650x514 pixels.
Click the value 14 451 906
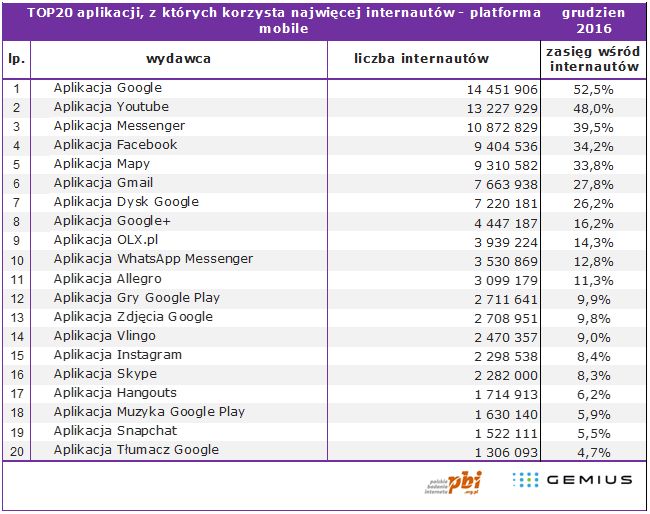(502, 90)
